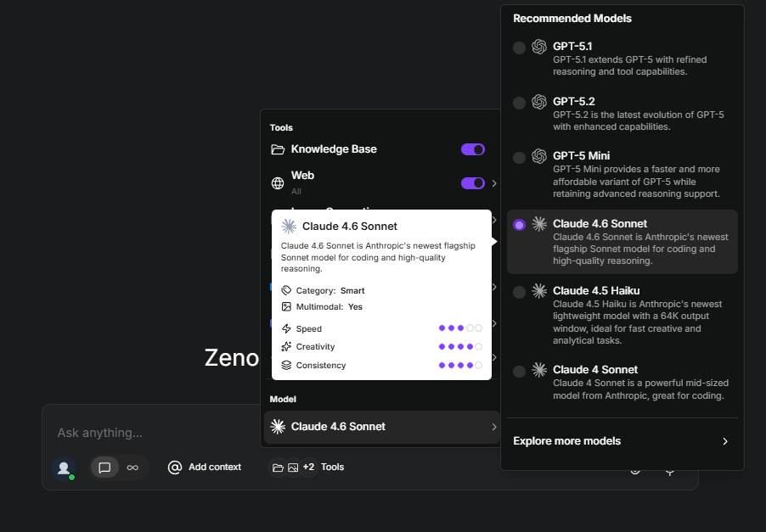The image size is (766, 532).
Task: Click the Claude 4.6 Sonnet Model row label
Action: pyautogui.click(x=338, y=427)
